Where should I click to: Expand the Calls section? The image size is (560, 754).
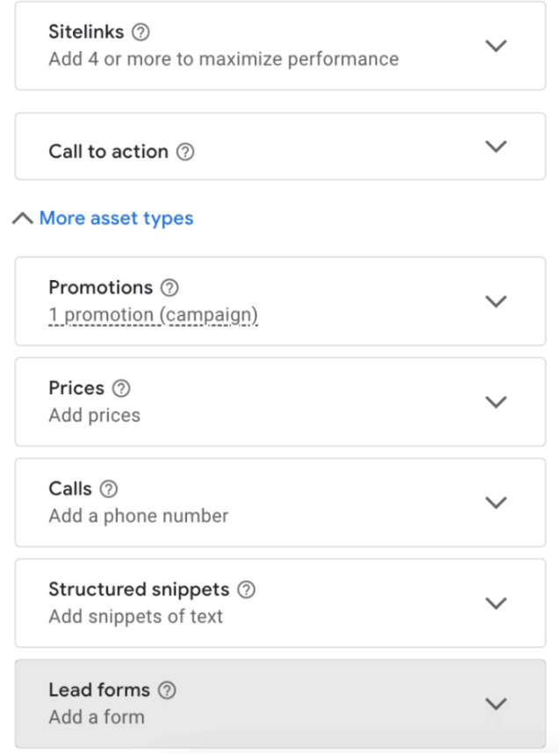(496, 502)
